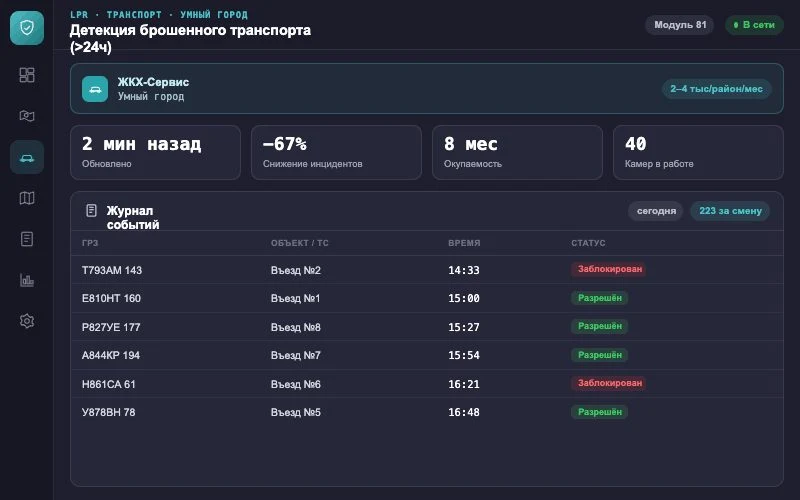
Task: Click Разрешён status for У878ВН 78
Action: tap(599, 412)
